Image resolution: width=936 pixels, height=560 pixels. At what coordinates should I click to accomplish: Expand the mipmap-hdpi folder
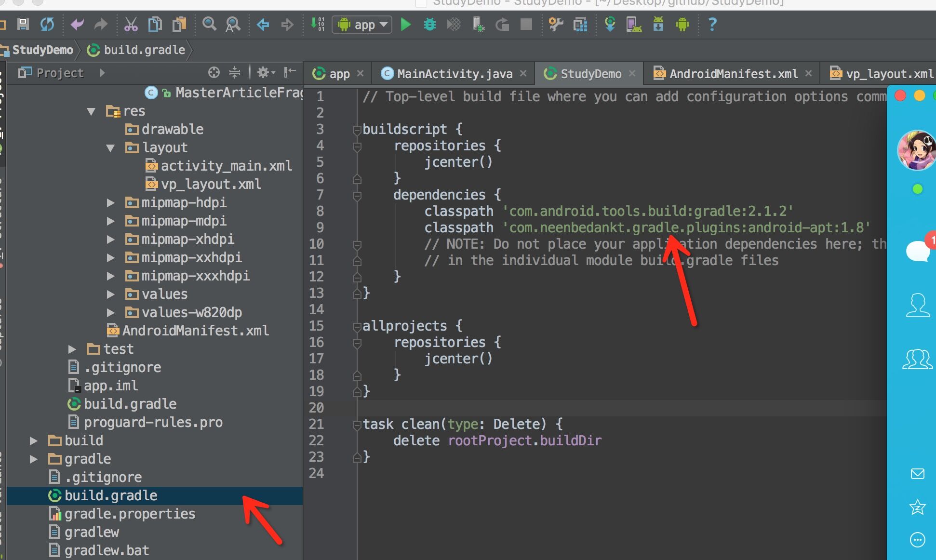point(110,203)
